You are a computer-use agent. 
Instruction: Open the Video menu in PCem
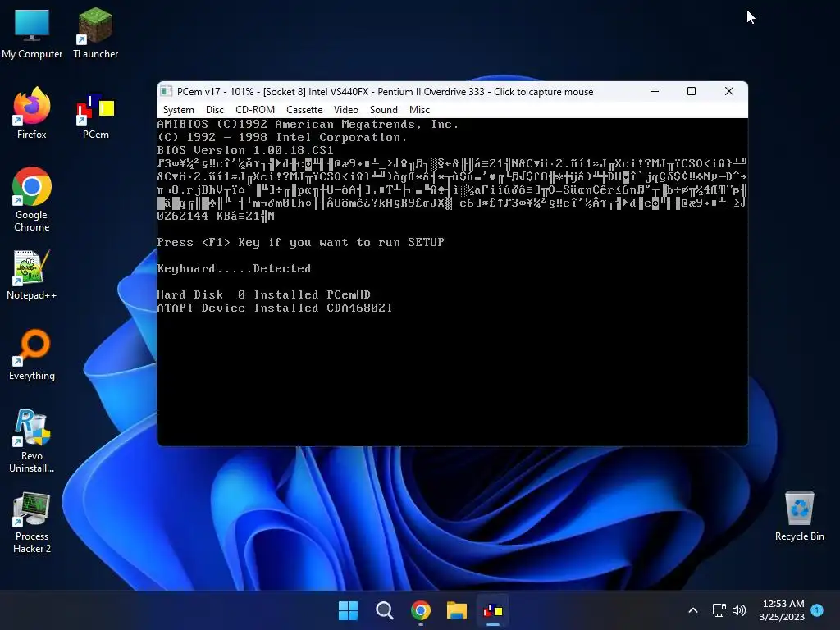point(345,110)
